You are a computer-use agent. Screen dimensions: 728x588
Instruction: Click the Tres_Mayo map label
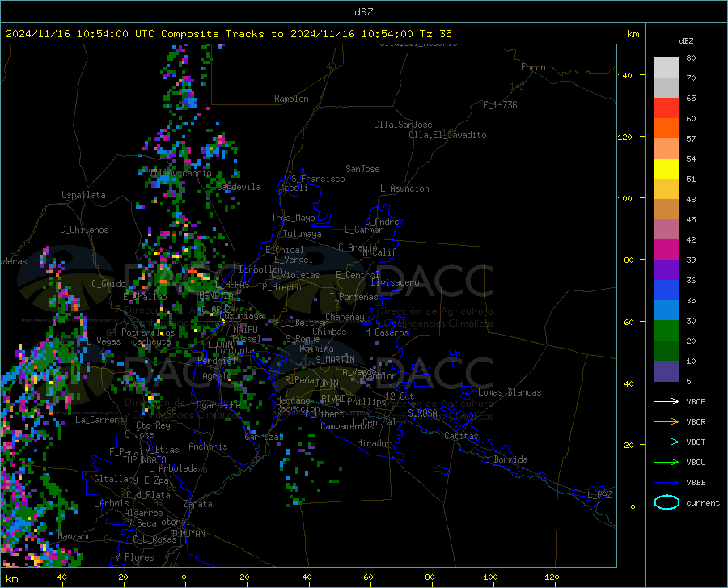point(293,218)
